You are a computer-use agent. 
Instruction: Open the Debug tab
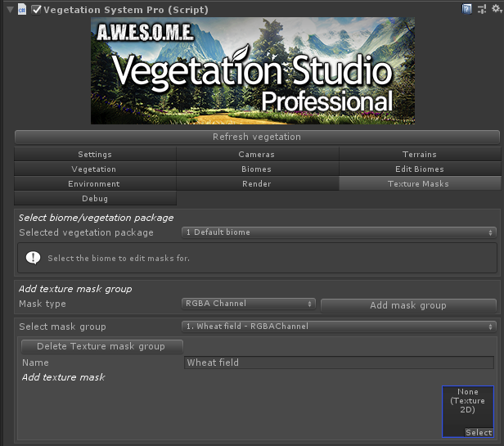[x=95, y=199]
